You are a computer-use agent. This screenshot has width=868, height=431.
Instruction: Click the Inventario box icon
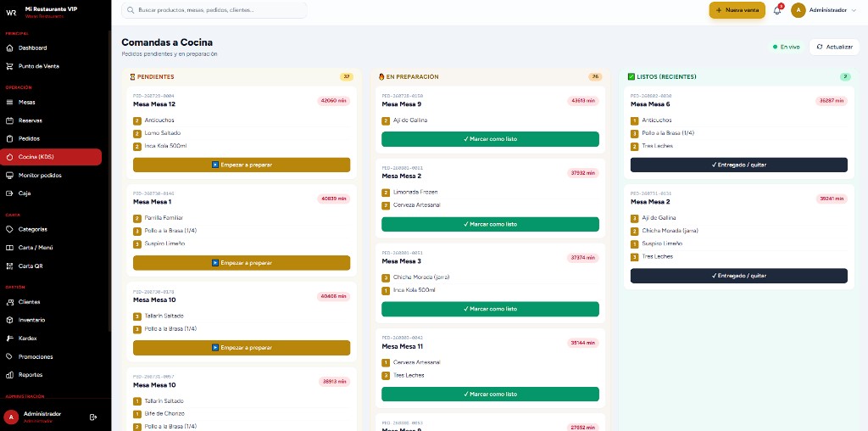coord(9,320)
